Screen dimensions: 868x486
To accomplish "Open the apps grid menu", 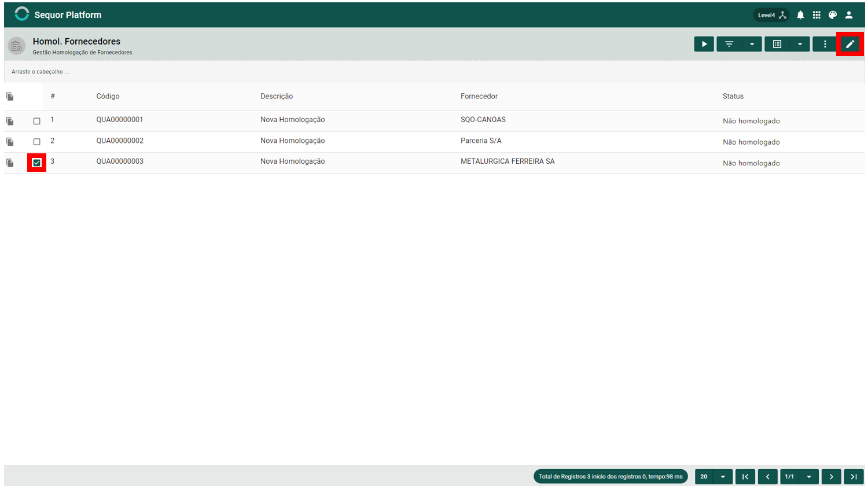I will (x=816, y=15).
